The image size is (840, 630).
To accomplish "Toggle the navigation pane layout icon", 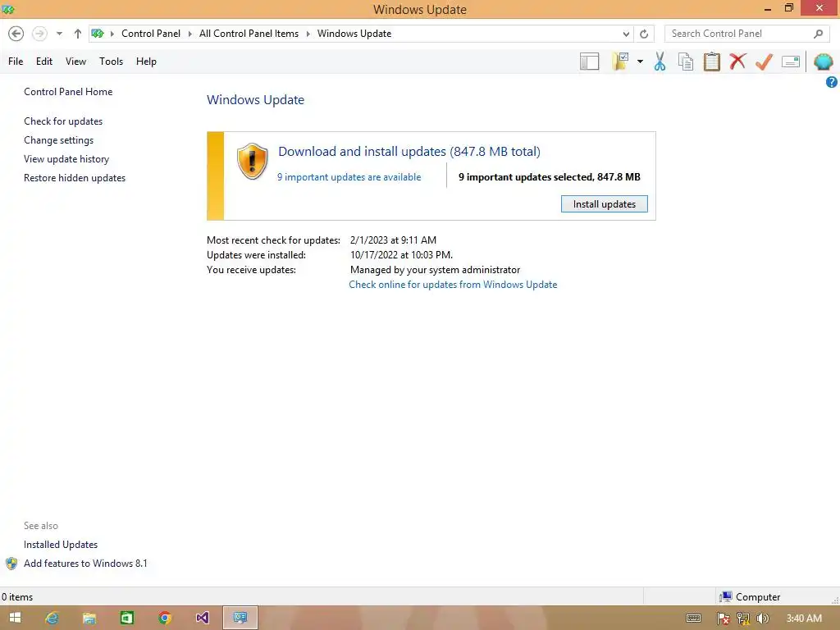I will 589,62.
